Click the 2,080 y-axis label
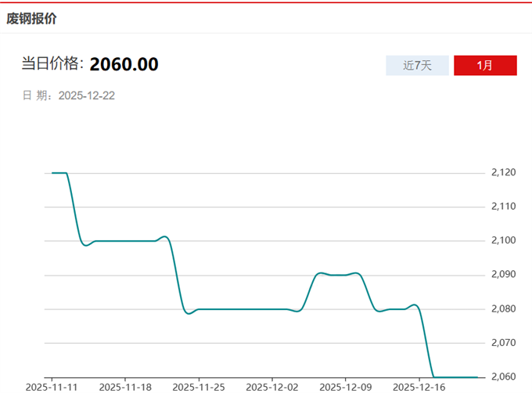The image size is (532, 393). pyautogui.click(x=503, y=309)
